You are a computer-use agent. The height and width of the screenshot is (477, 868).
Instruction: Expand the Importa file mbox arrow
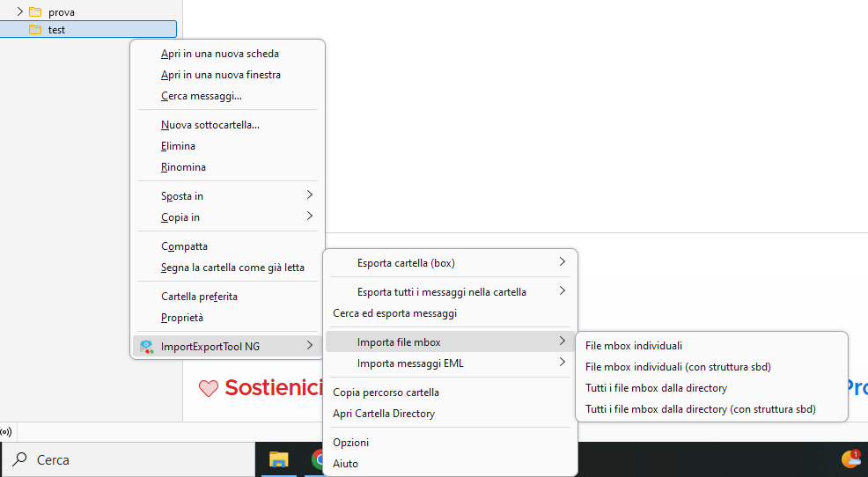562,341
